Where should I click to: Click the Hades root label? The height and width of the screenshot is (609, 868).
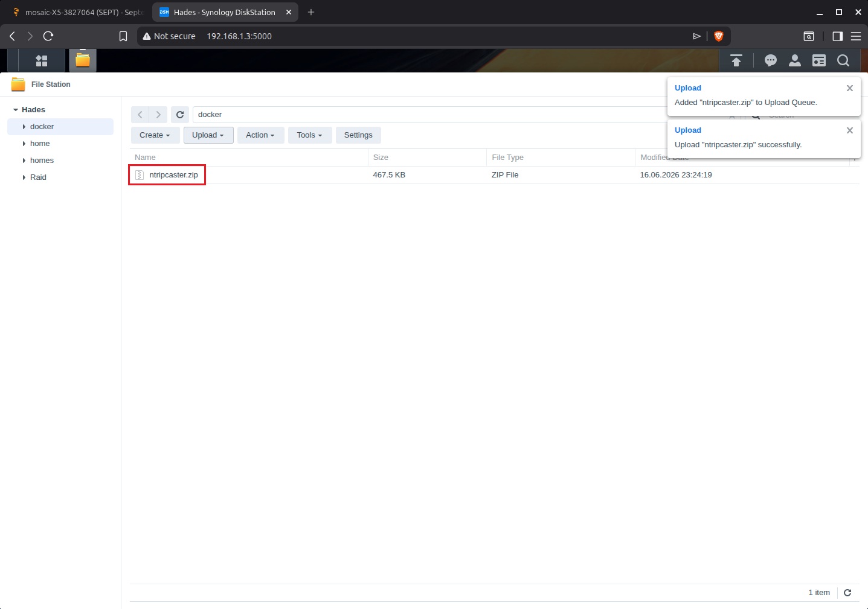pyautogui.click(x=33, y=110)
